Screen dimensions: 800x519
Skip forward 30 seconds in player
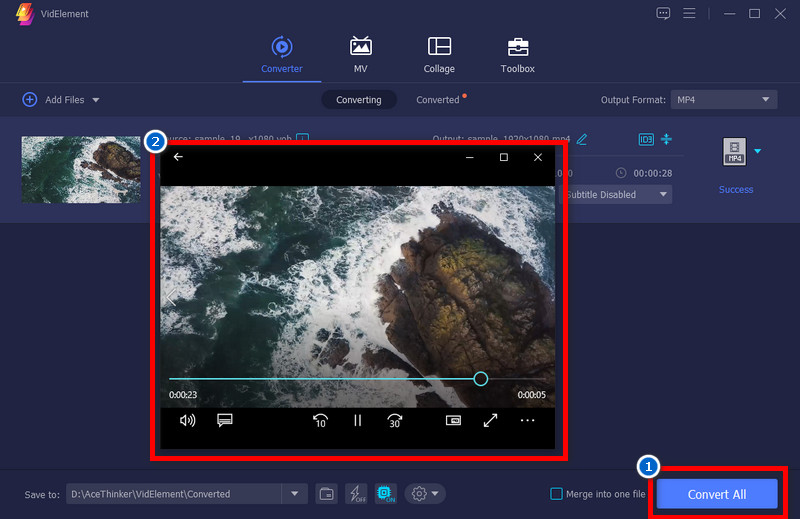(x=394, y=421)
